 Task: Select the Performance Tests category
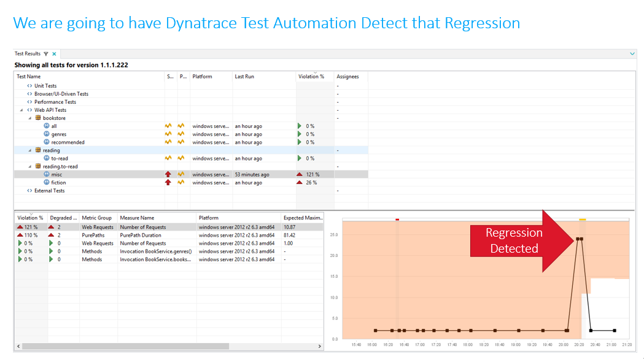[x=55, y=102]
